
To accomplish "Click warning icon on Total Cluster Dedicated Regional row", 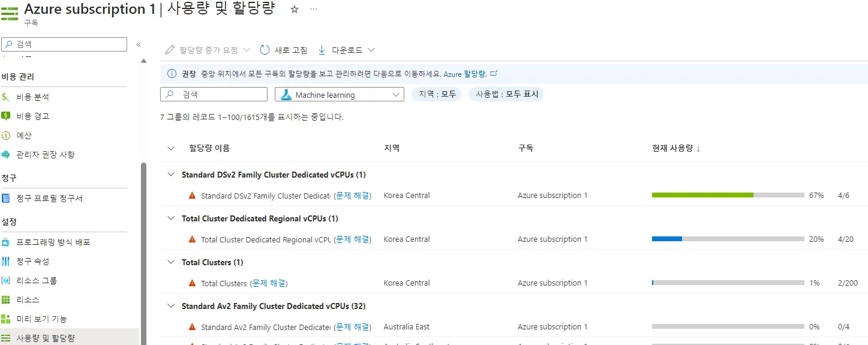I will click(192, 239).
